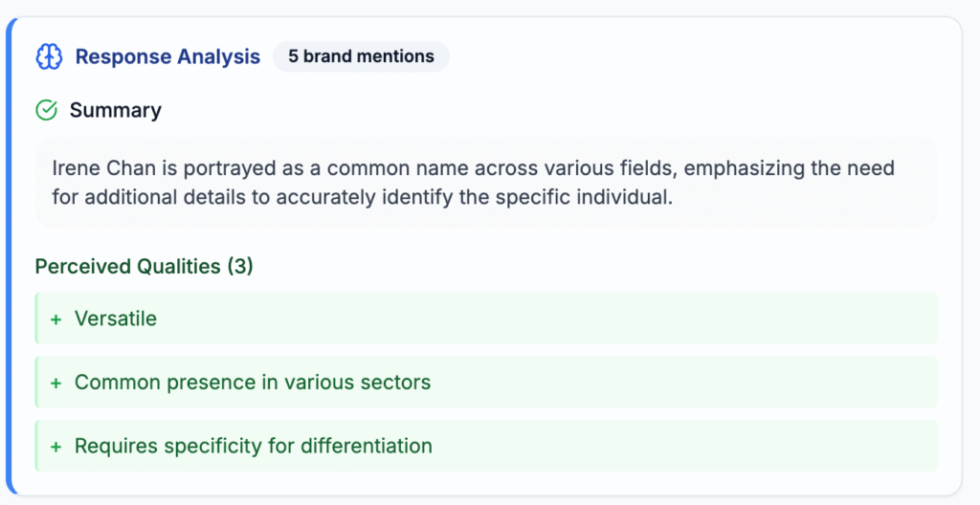Open Requires specificity for differentiation item
Image resolution: width=980 pixels, height=505 pixels.
254,446
